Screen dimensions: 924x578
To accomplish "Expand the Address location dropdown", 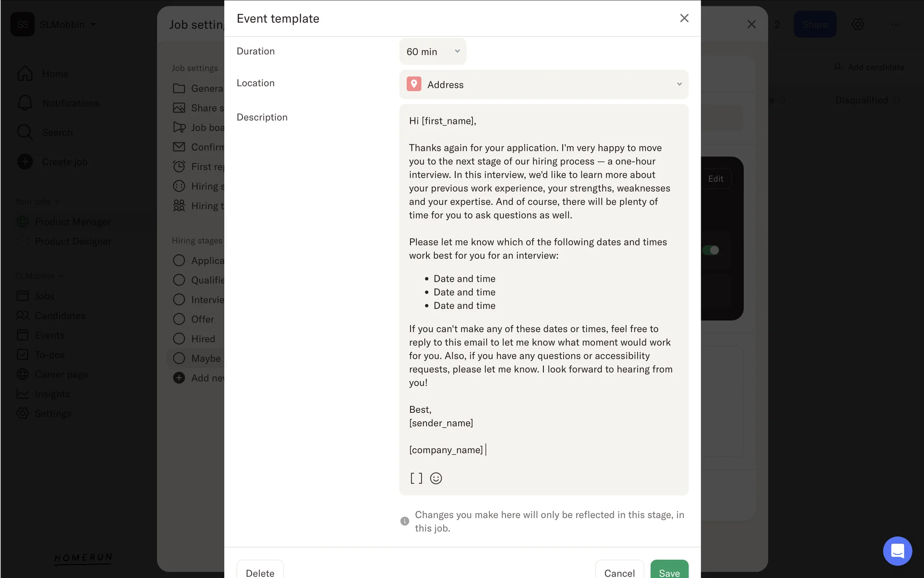I will (544, 85).
